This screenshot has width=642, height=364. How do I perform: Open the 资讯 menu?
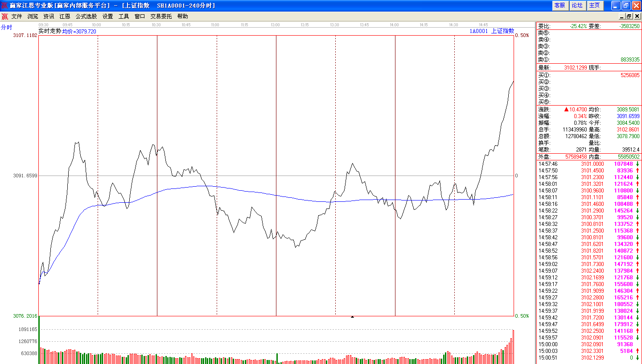pyautogui.click(x=49, y=16)
